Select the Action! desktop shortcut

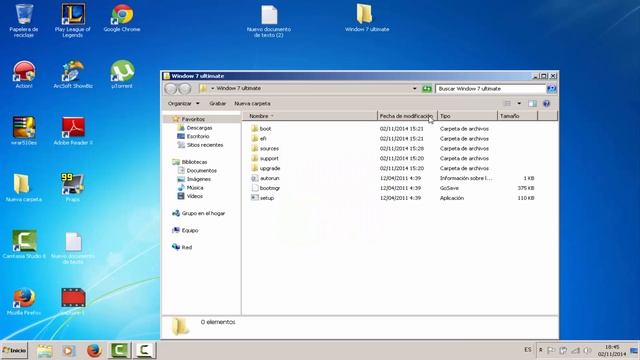[24, 74]
